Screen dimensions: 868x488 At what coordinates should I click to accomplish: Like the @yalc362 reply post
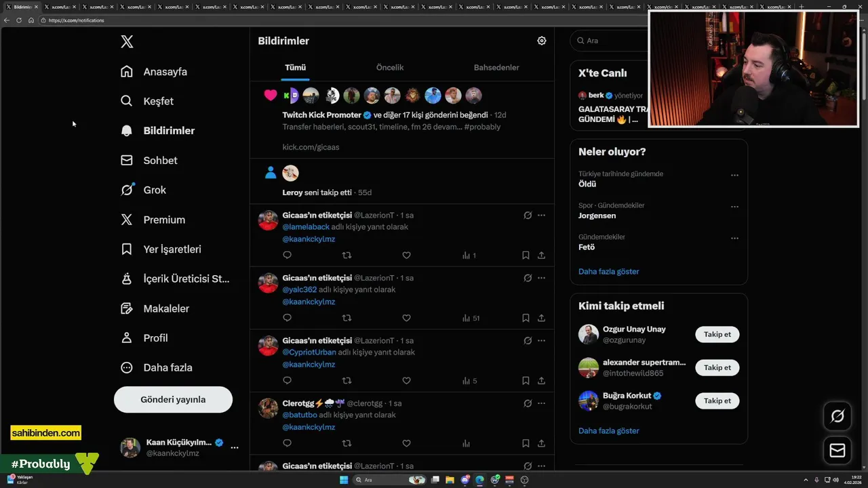406,318
